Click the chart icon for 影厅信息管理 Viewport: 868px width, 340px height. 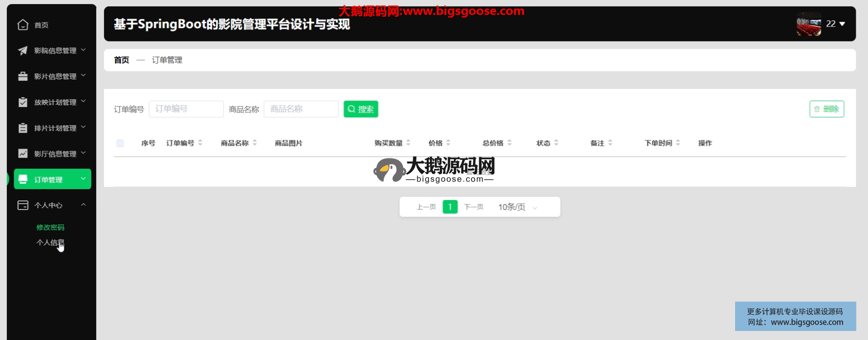(23, 154)
